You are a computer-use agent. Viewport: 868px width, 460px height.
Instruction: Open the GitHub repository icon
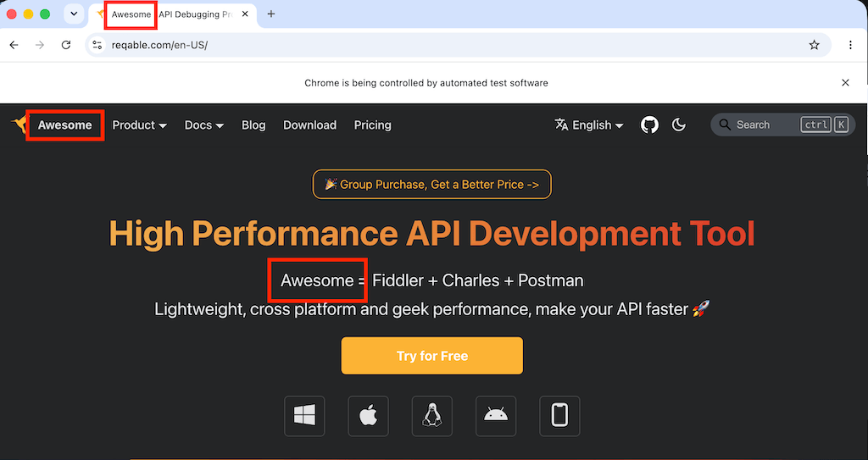pos(649,125)
